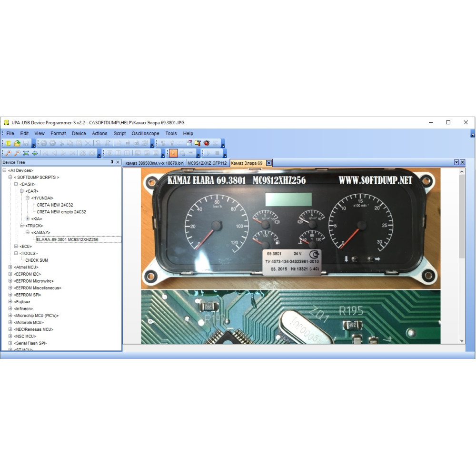Image resolution: width=476 pixels, height=476 pixels.
Task: Select CHECK SUM tool item
Action: pyautogui.click(x=37, y=260)
